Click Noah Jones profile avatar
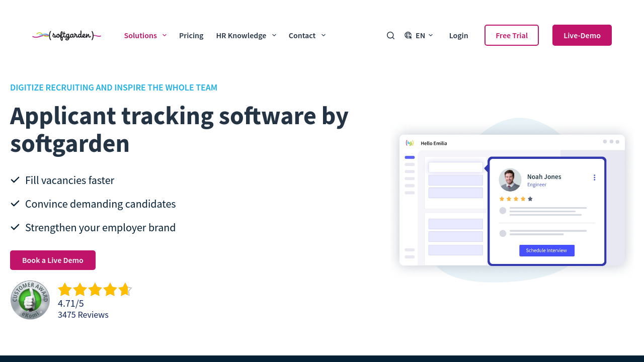This screenshot has height=362, width=644. point(510,179)
